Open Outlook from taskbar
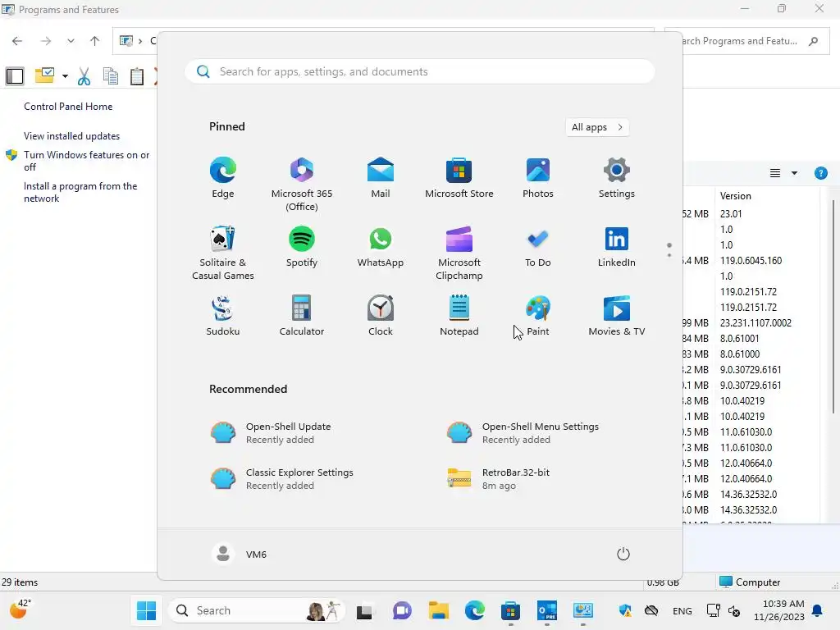840x630 pixels. [x=547, y=610]
